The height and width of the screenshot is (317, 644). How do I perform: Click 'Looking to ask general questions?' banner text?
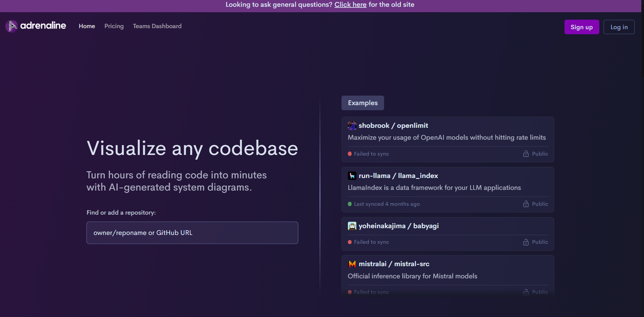(279, 4)
